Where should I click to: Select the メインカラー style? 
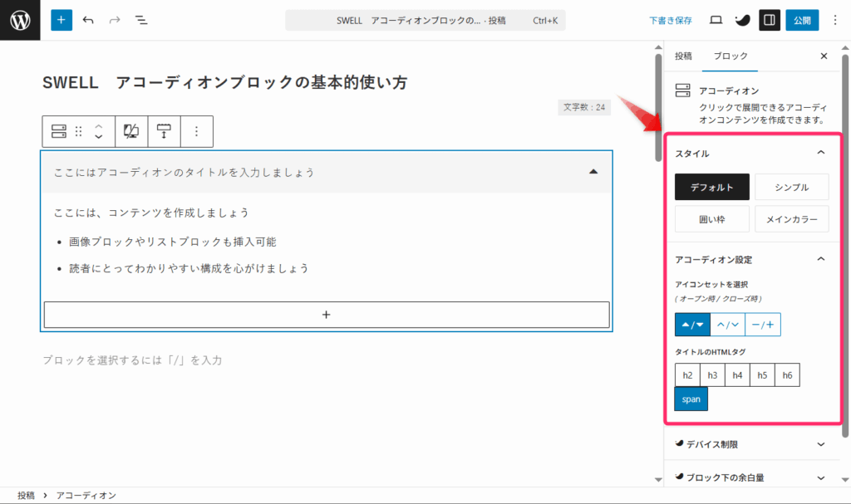tap(792, 219)
